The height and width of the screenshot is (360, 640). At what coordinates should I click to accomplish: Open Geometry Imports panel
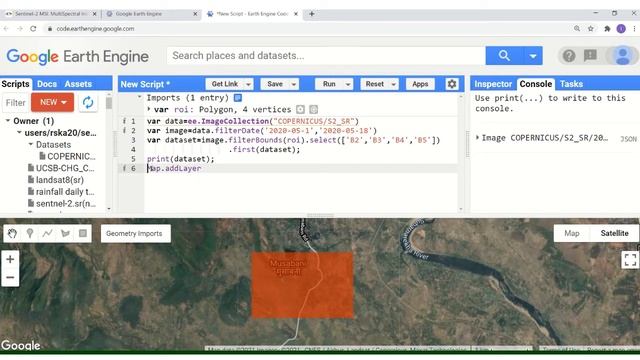click(136, 233)
